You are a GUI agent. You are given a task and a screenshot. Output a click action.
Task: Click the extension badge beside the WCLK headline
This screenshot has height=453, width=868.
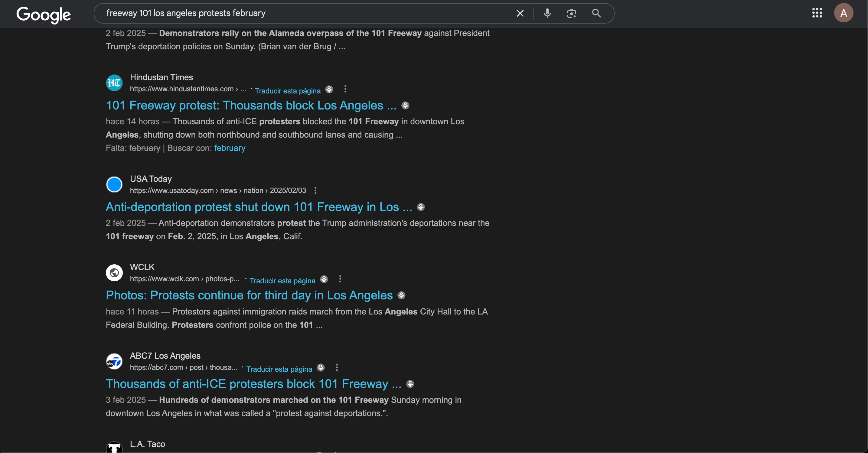pyautogui.click(x=401, y=295)
